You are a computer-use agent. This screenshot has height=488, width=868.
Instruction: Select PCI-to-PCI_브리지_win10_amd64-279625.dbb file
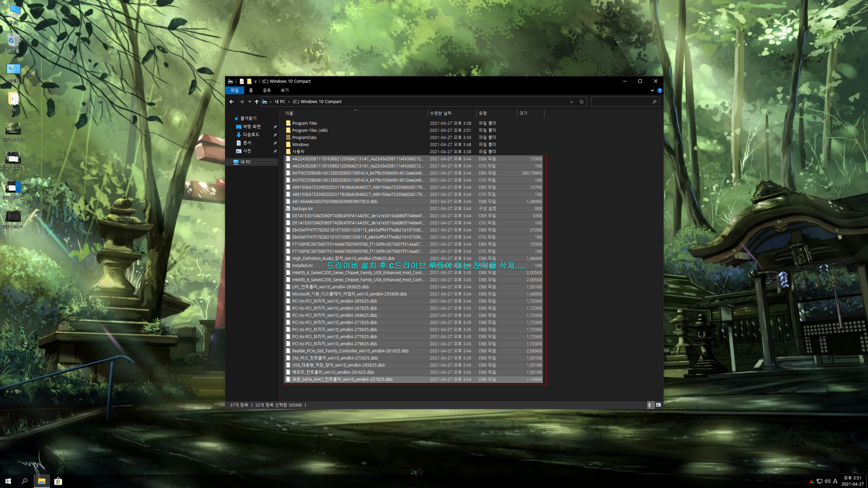tap(414, 344)
